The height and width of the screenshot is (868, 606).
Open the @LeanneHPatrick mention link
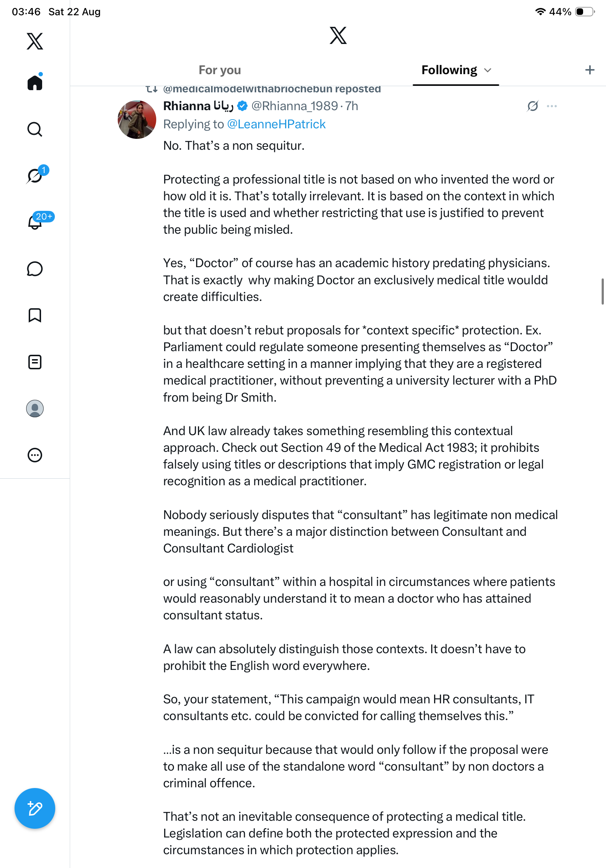[x=276, y=124]
